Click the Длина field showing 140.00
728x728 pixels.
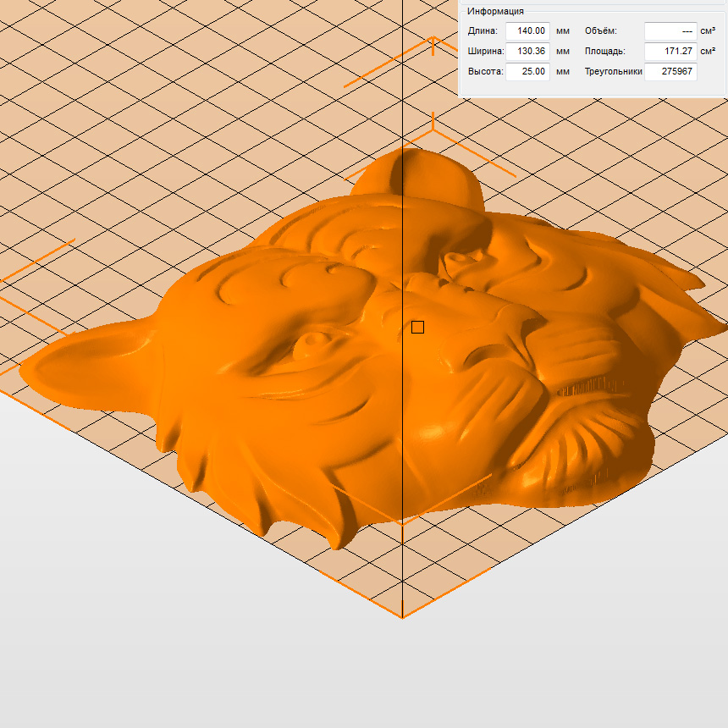click(527, 30)
